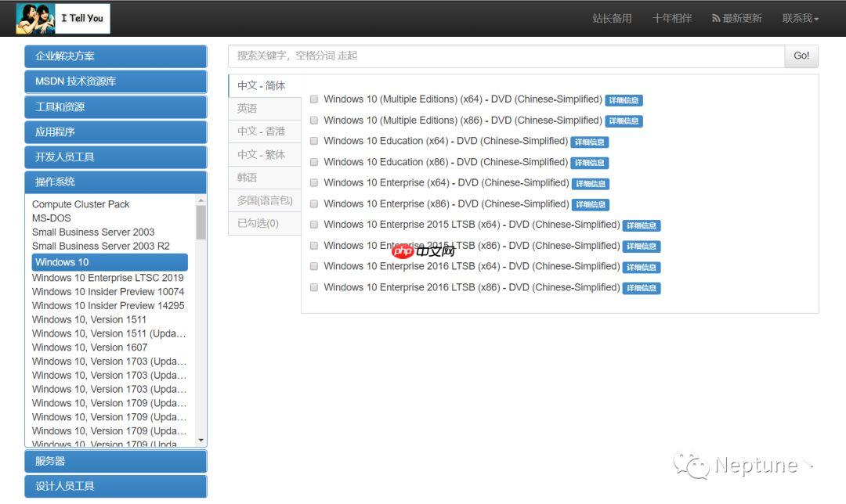Image resolution: width=846 pixels, height=504 pixels.
Task: Click the OS list scrollbar up arrow
Action: (201, 200)
